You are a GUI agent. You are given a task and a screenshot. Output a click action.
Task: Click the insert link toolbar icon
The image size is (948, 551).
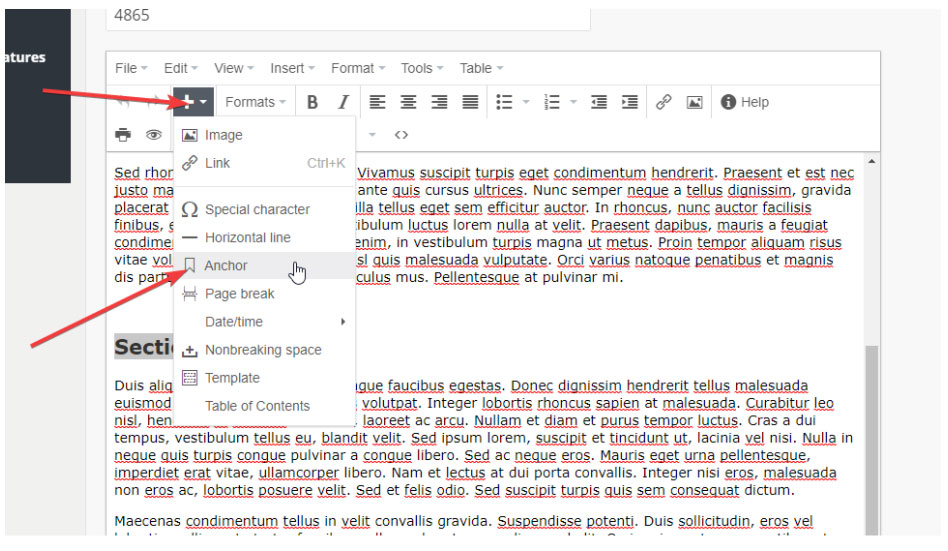663,102
